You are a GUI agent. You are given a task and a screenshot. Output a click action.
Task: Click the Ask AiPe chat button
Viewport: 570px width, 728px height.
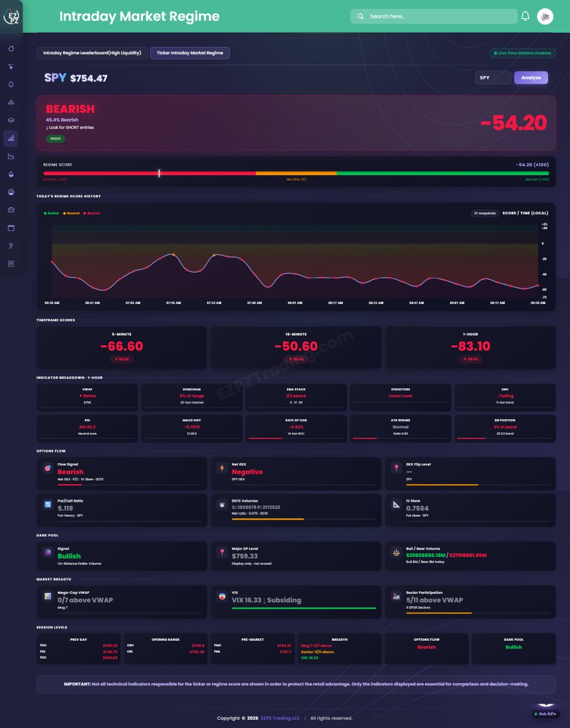[x=545, y=714]
